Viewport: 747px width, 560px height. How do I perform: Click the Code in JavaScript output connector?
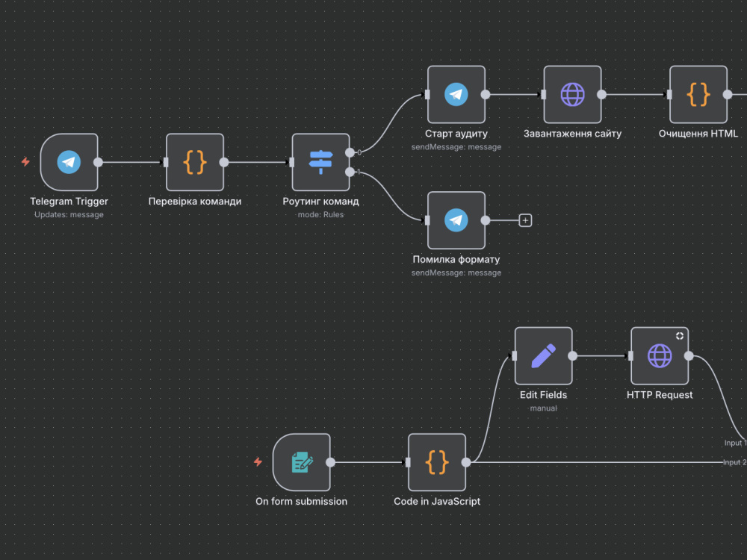466,462
